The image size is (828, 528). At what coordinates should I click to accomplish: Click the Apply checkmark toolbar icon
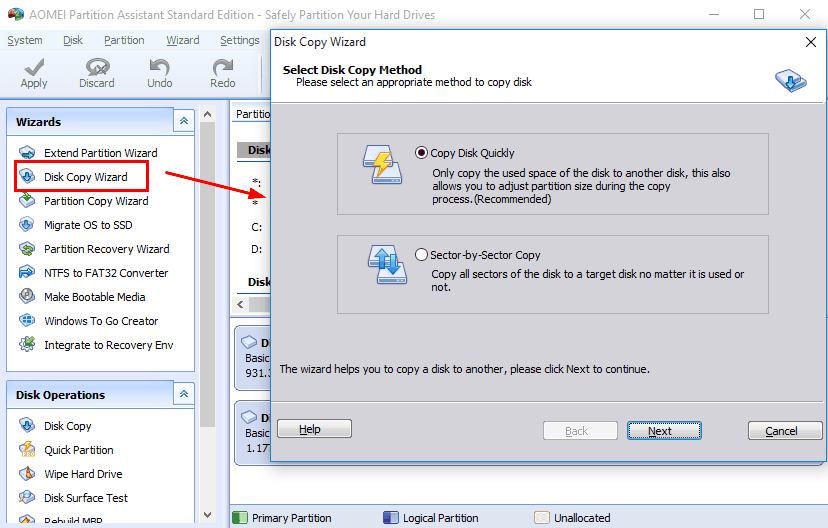(34, 67)
